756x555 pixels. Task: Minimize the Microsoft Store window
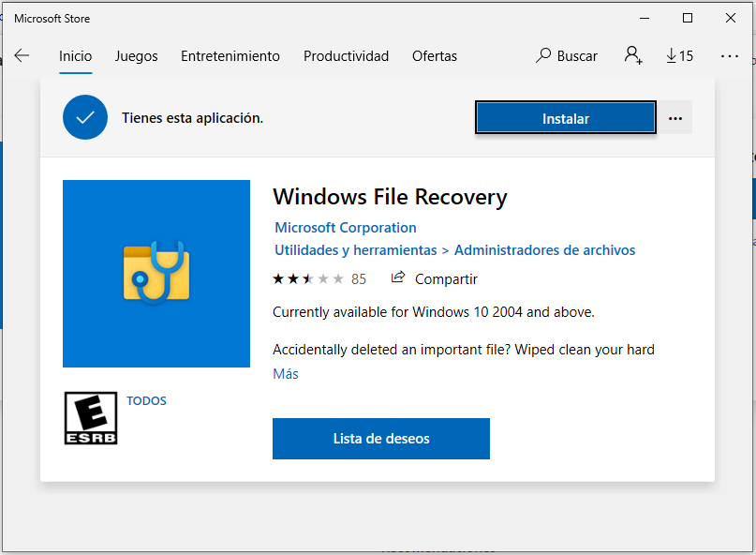[645, 19]
